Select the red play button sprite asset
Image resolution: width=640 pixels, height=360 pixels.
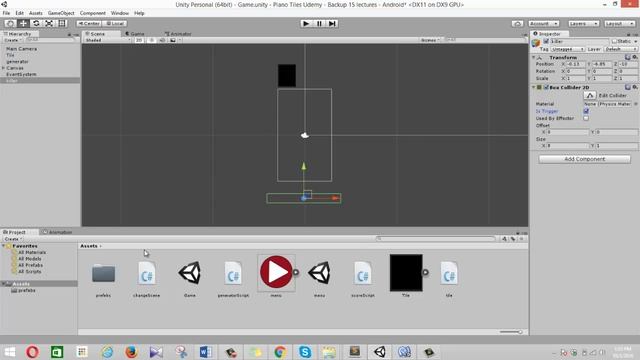(x=276, y=273)
